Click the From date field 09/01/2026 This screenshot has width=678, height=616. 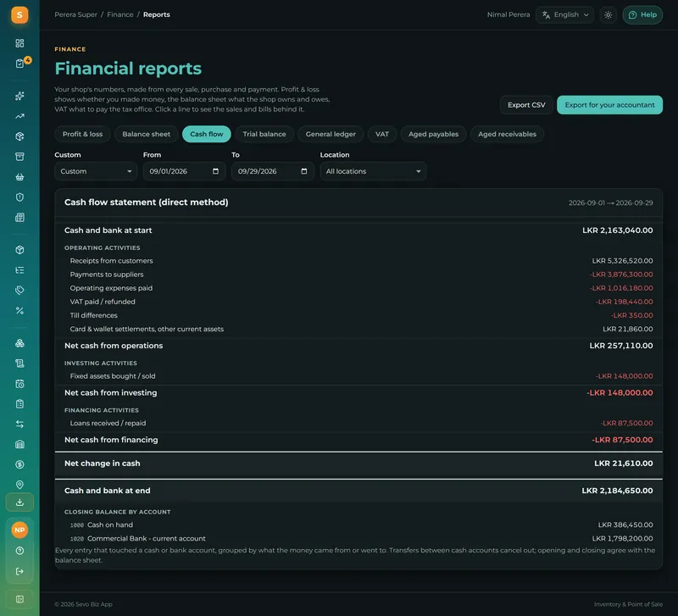pyautogui.click(x=184, y=171)
